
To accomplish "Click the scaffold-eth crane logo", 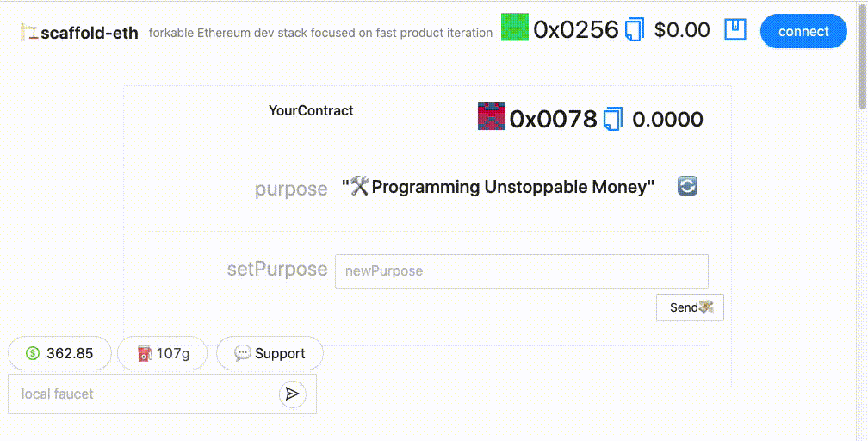I will tap(29, 32).
